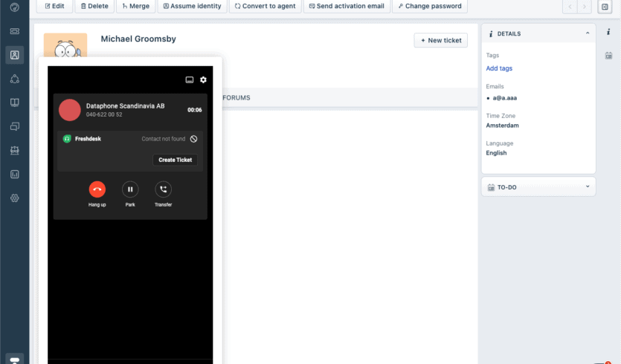Open the reports chart icon in sidebar
Screen dimensions: 621x364
15,174
